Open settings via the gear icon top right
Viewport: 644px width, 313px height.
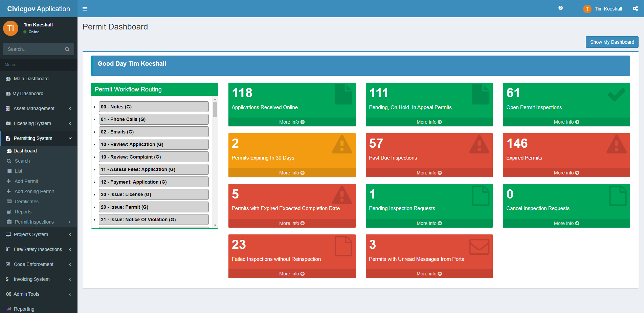[635, 8]
